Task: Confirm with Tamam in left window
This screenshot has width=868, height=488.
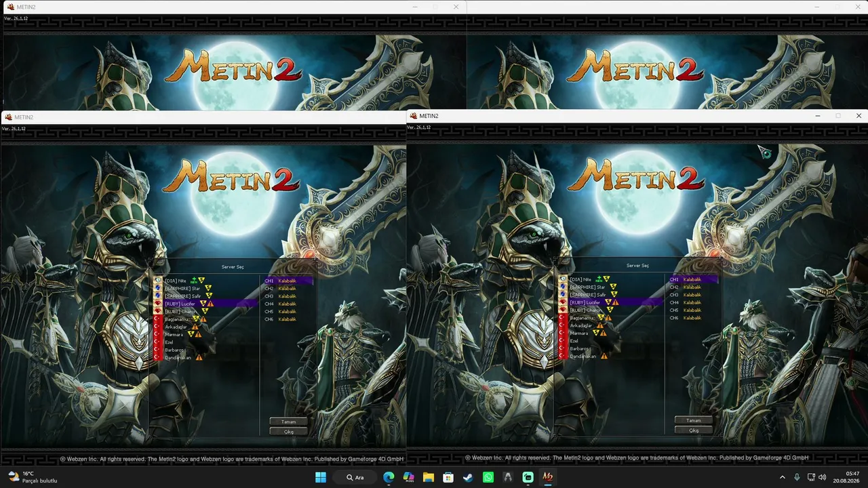Action: [288, 422]
